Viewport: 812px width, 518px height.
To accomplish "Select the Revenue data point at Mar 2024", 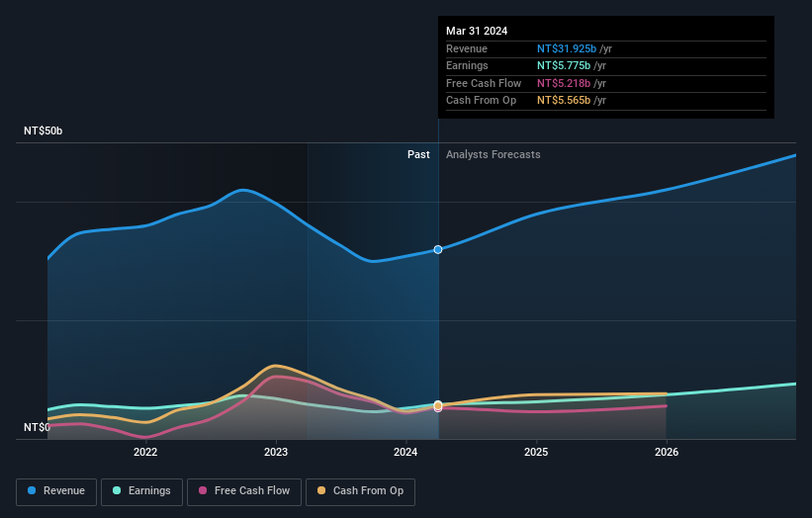I will (438, 249).
